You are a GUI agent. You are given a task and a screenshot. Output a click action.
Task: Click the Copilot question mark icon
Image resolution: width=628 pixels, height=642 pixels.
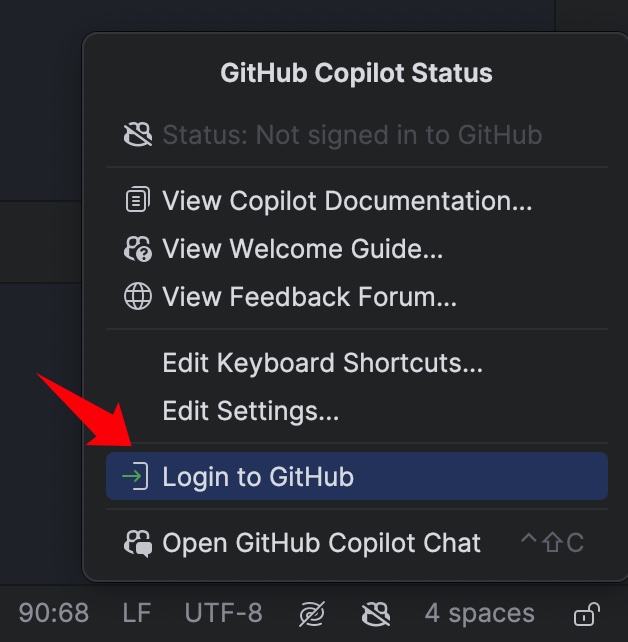tap(138, 249)
